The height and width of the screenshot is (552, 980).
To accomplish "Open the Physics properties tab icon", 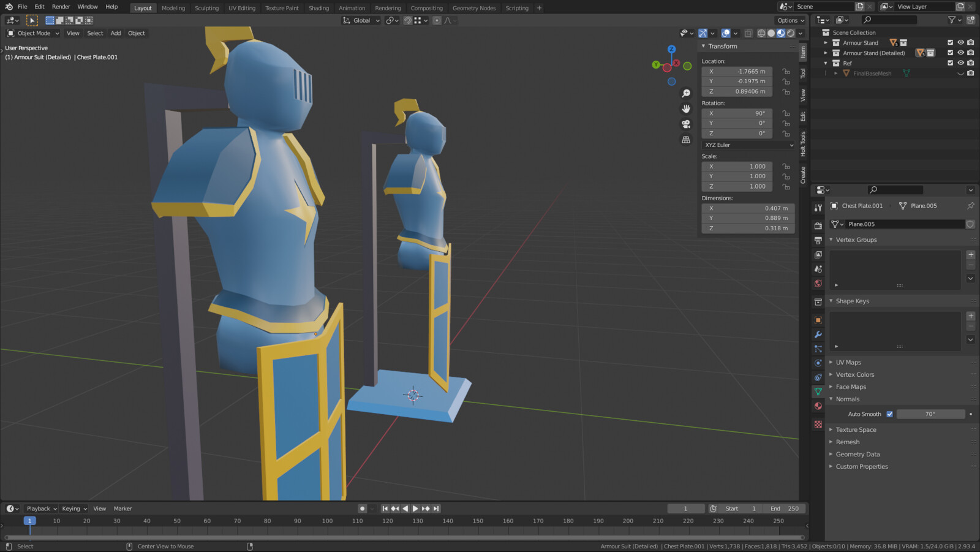I will pos(818,363).
